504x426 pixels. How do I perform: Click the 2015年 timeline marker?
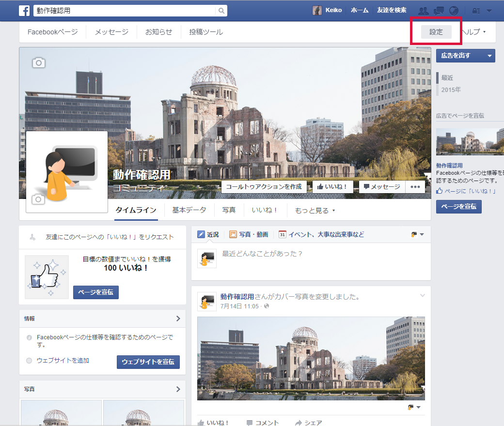pos(451,90)
